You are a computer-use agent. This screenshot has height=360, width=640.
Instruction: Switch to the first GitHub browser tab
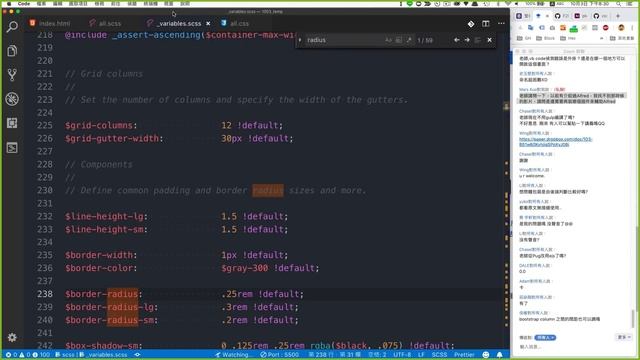coord(562,16)
